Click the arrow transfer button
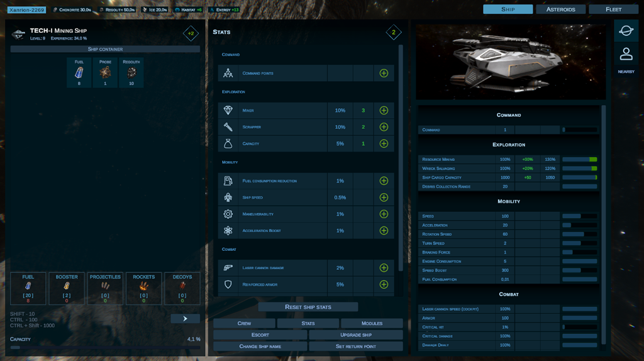This screenshot has width=644, height=361. (186, 319)
